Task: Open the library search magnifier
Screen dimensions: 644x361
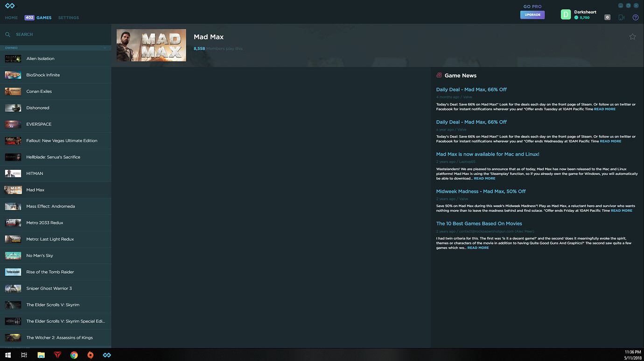Action: pos(7,34)
